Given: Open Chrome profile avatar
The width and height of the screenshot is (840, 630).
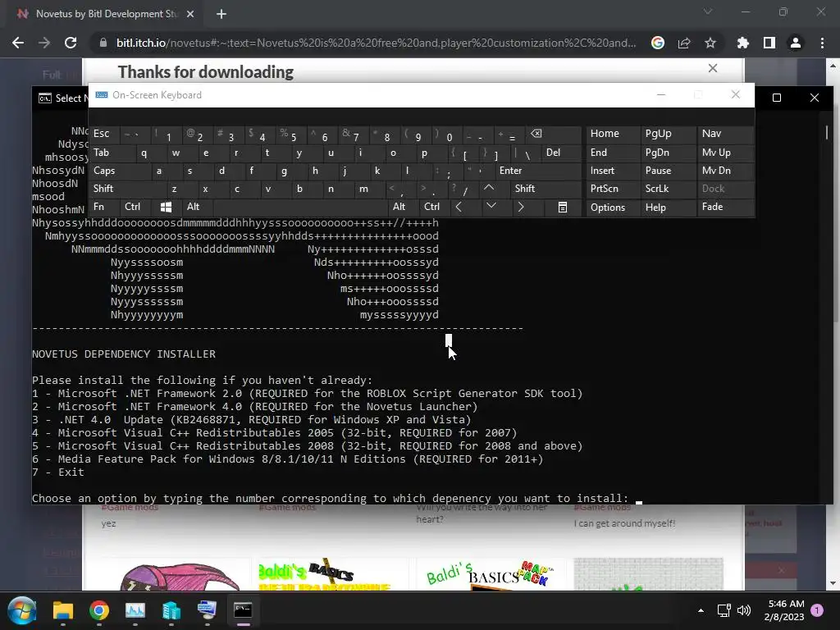Looking at the screenshot, I should coord(796,43).
